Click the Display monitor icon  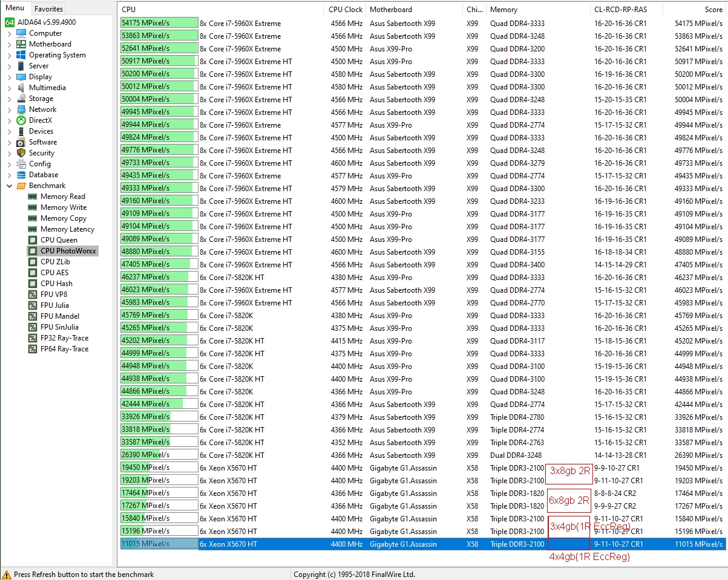pyautogui.click(x=21, y=77)
